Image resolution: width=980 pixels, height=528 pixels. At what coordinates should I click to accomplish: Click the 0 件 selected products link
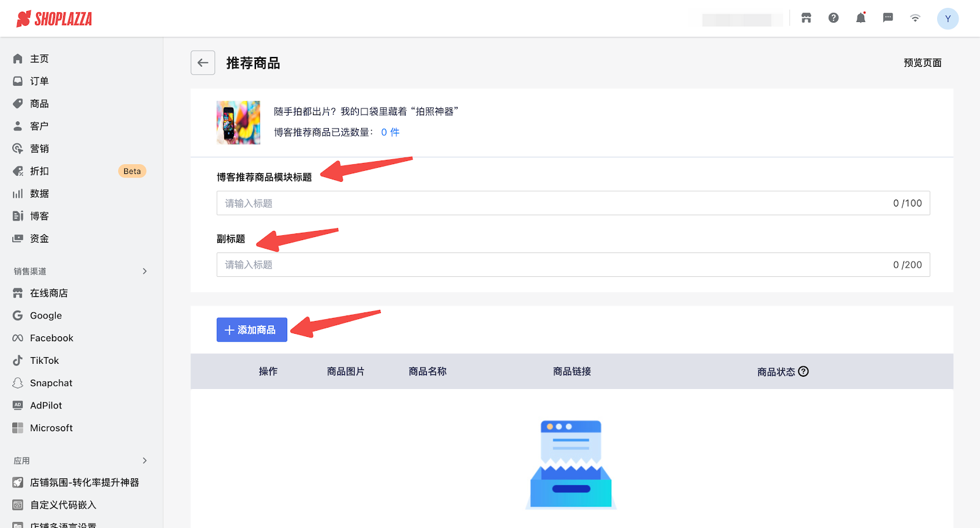(x=390, y=132)
